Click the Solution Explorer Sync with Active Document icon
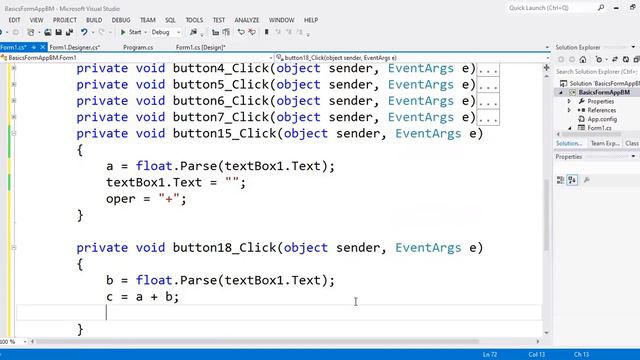Screen dimensions: 640x360 (615, 60)
